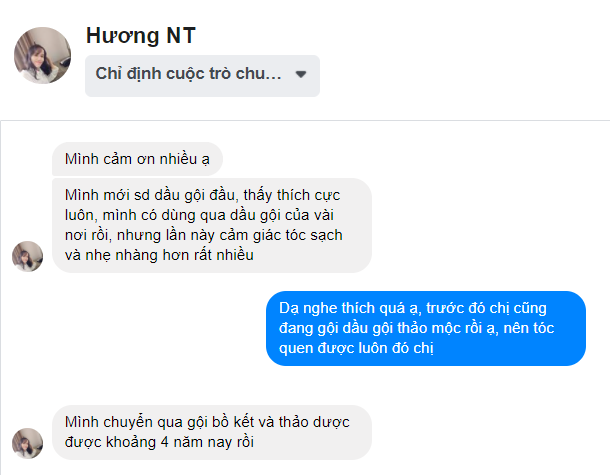Click the text 'và nhẹ nhàng hơn rất nhiều'
The image size is (610, 475).
click(159, 256)
